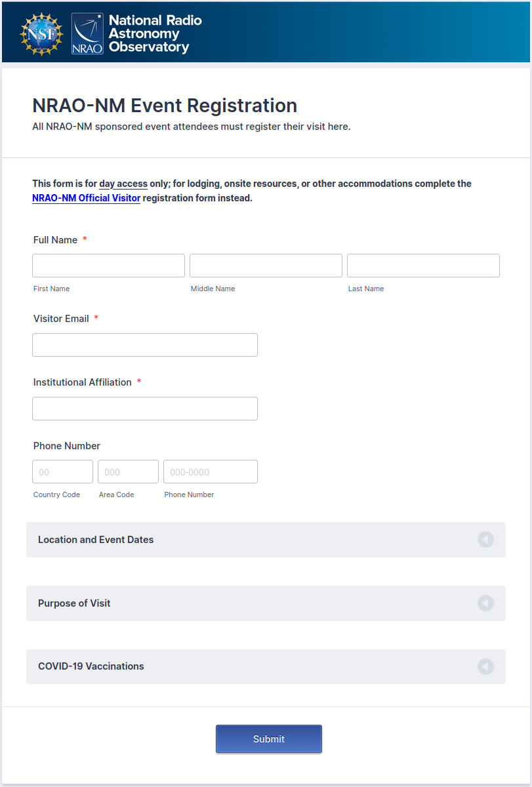Screen dimensions: 532x787
Task: Click into the Middle Name field
Action: [266, 266]
